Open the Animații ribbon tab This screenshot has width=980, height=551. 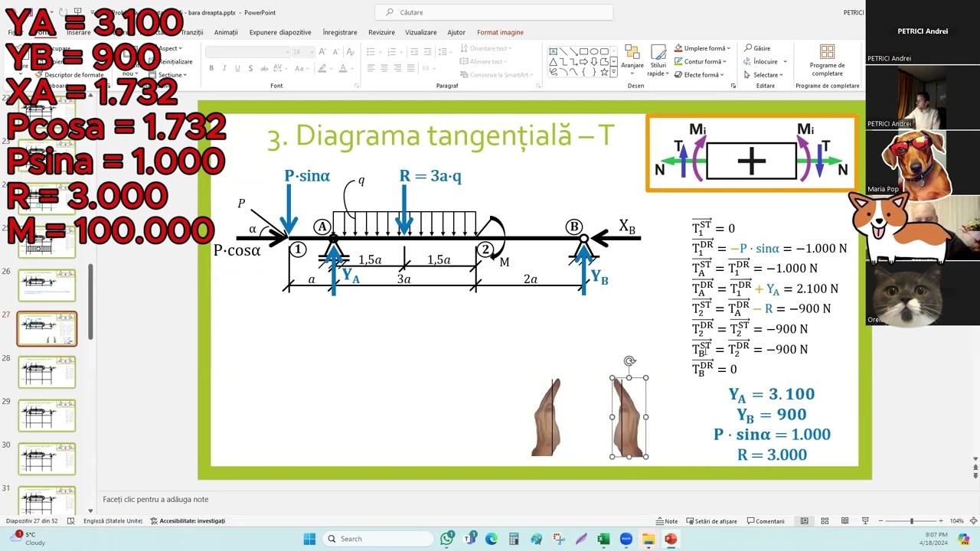click(x=226, y=32)
